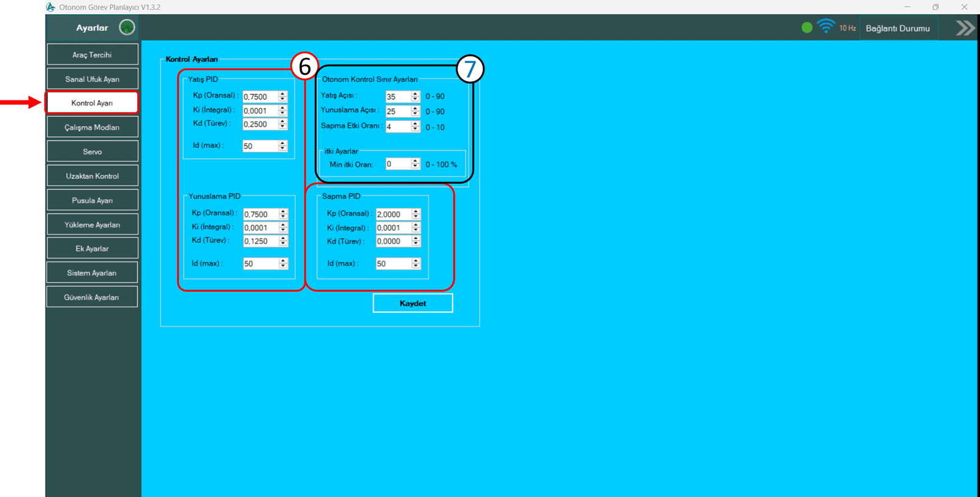Open Araç Tercihi settings page

point(92,55)
